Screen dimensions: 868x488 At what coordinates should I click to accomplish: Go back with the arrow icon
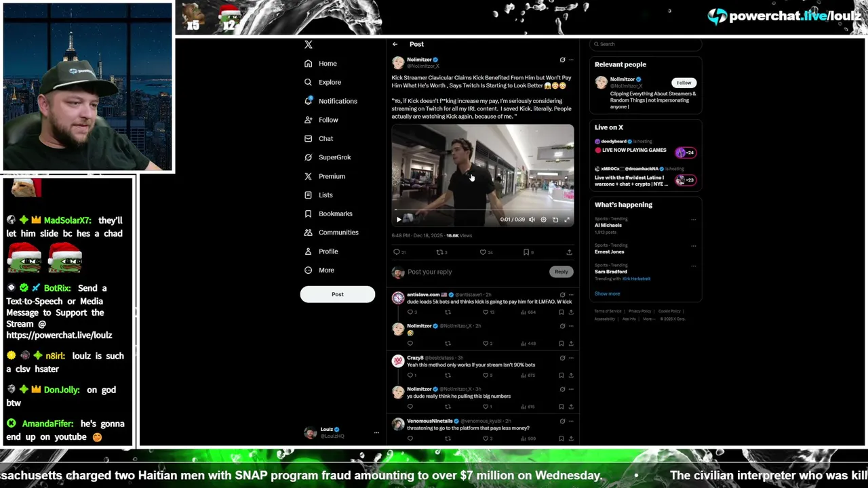coord(395,45)
